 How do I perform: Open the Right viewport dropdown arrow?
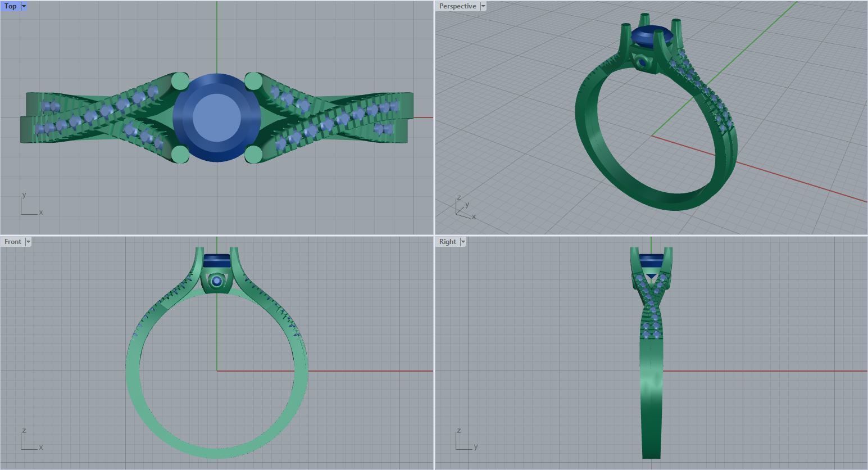[x=463, y=242]
